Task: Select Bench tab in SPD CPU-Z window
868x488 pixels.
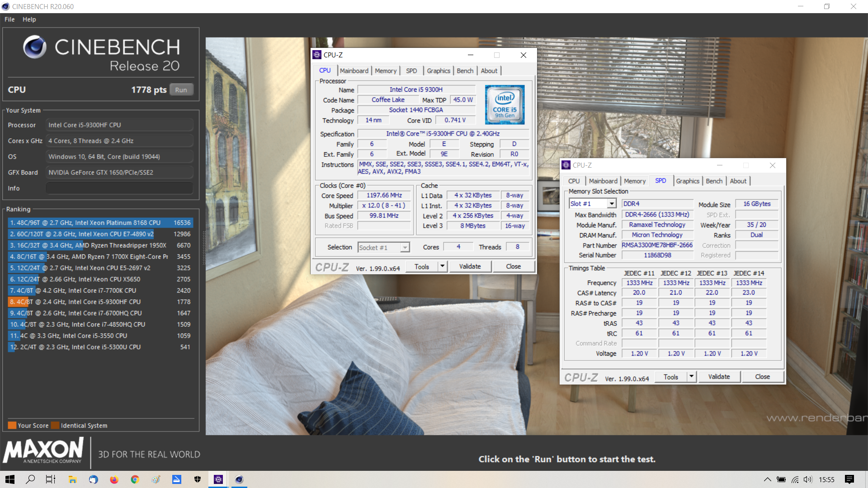Action: click(714, 181)
